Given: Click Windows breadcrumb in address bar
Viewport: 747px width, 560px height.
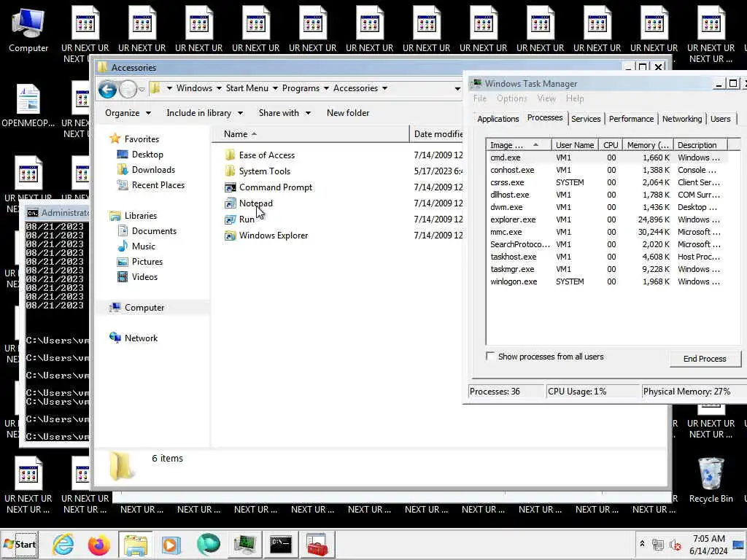Looking at the screenshot, I should (194, 88).
